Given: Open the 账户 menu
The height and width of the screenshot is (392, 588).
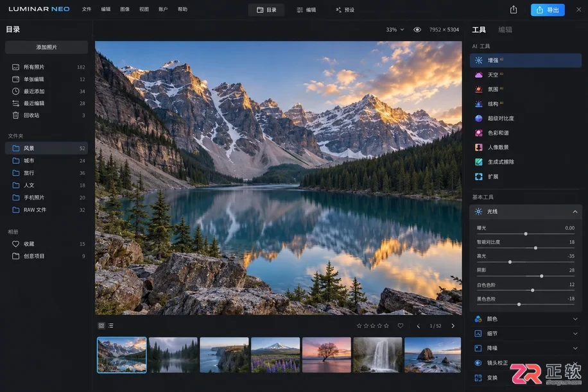Looking at the screenshot, I should tap(163, 10).
